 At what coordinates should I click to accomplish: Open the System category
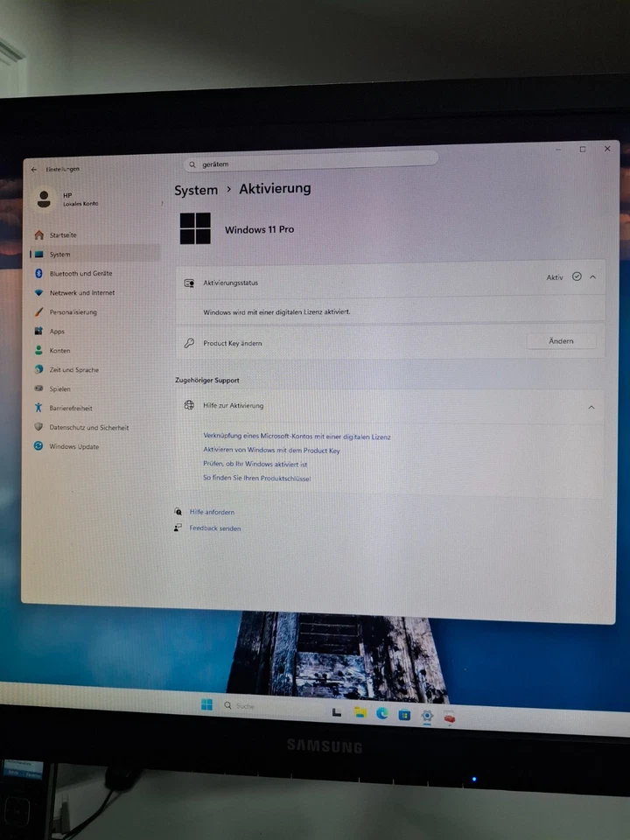[94, 254]
